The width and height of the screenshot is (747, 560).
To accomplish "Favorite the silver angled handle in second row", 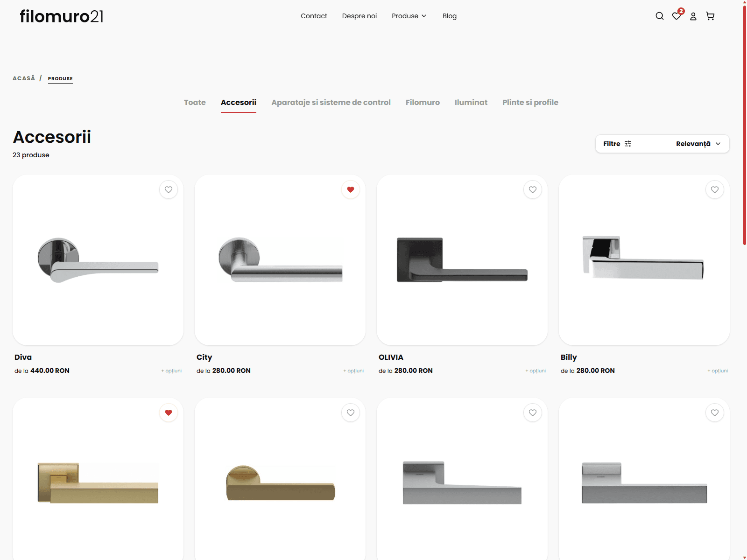I will (x=533, y=413).
